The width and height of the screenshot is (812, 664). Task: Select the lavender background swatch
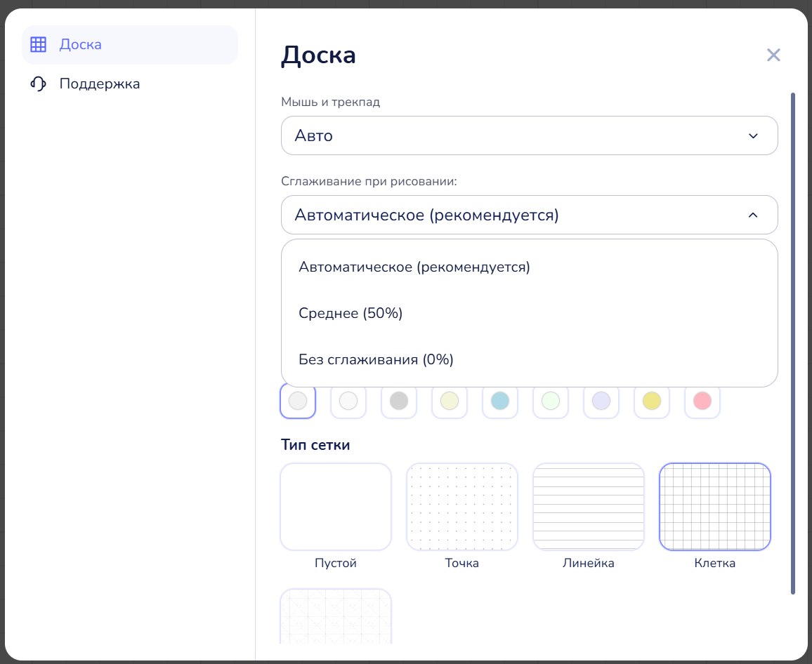tap(601, 401)
